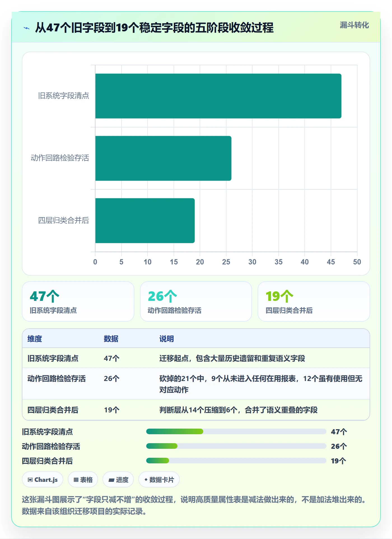Click the table value 26个
This screenshot has height=539, width=392.
tap(112, 378)
